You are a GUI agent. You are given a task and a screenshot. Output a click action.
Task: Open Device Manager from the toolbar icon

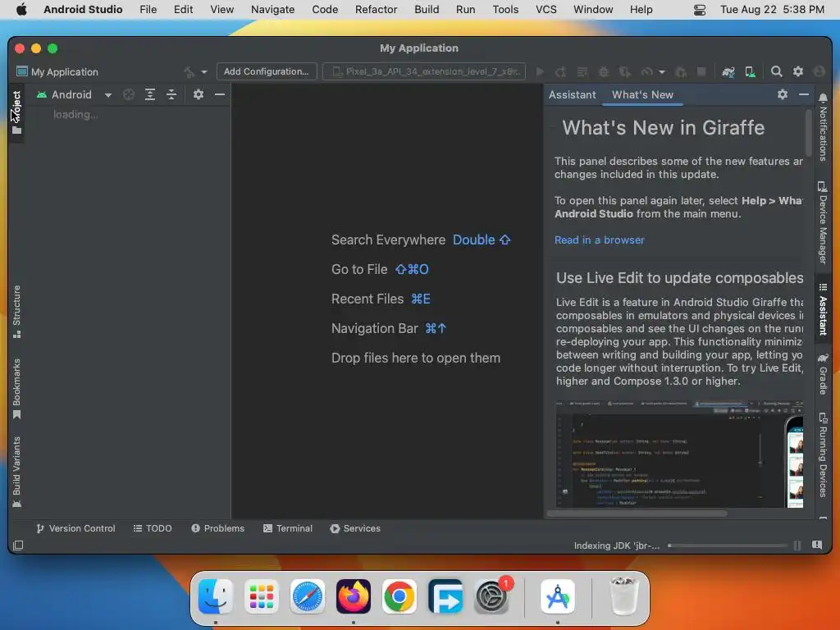750,72
